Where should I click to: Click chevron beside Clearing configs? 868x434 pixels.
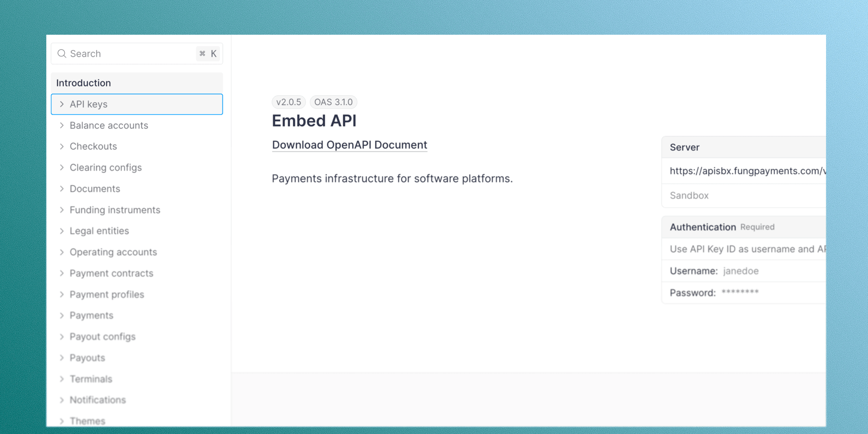pos(62,167)
